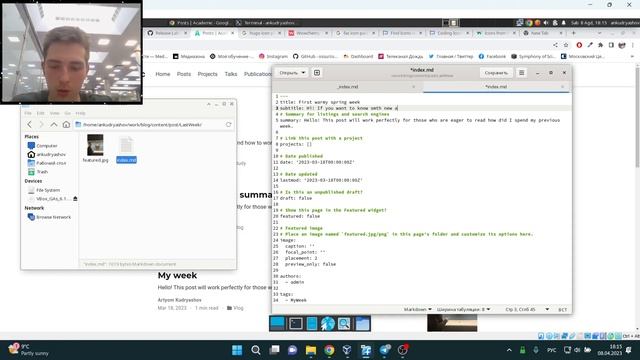Viewport: 640px width, 360px height.
Task: Switch the РУС keyboard language indicator
Action: point(551,350)
